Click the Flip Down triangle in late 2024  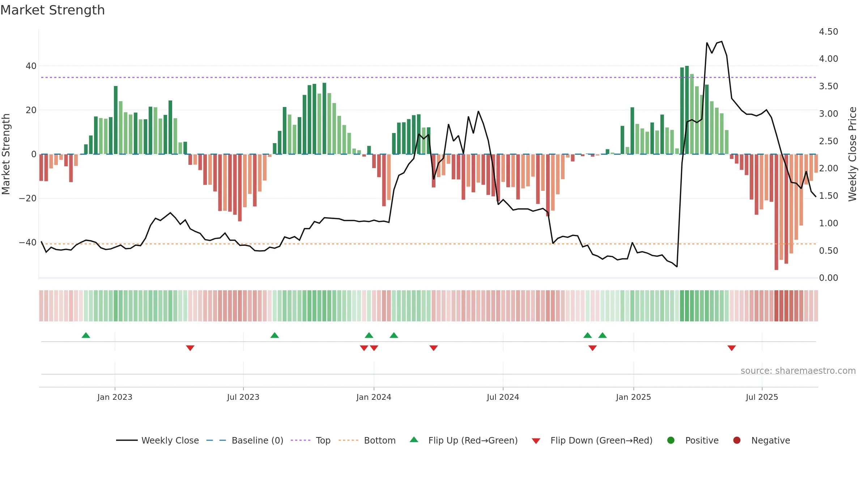(592, 348)
